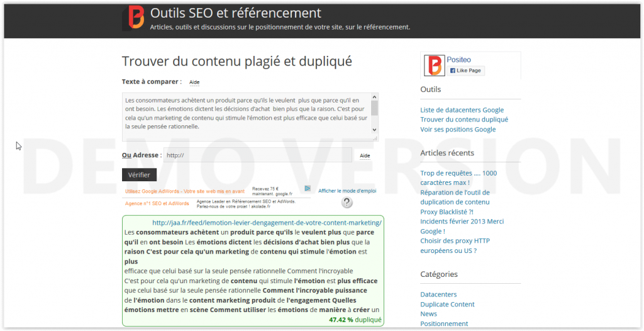The width and height of the screenshot is (644, 331).
Task: Grab the textarea resize handle
Action: tap(375, 138)
